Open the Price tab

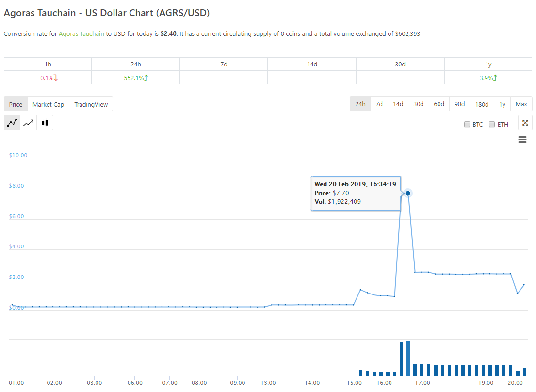[x=16, y=104]
